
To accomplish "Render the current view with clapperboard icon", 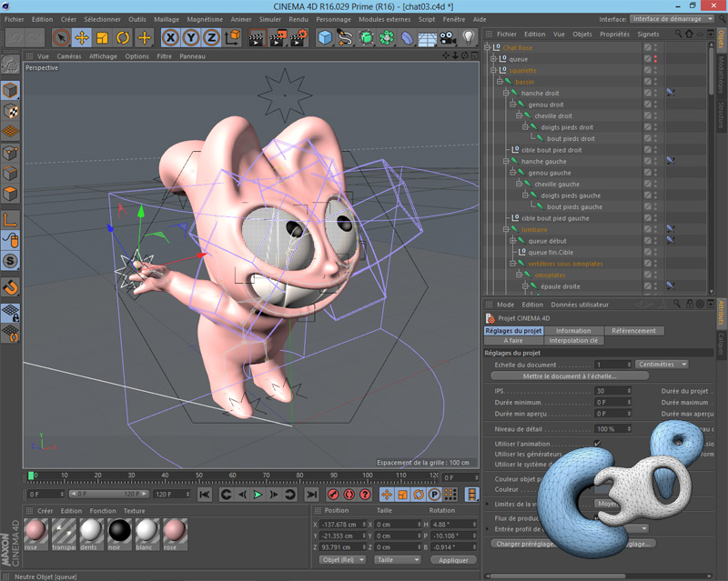I will (x=257, y=38).
